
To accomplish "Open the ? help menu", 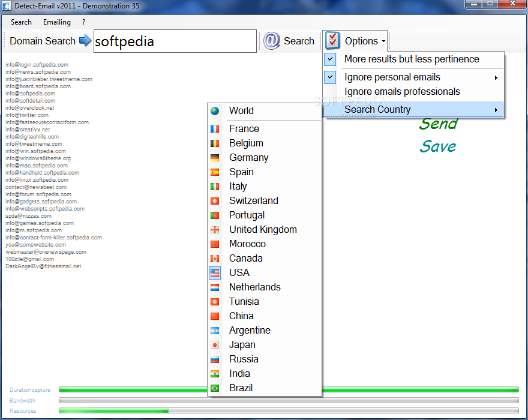I will (83, 22).
